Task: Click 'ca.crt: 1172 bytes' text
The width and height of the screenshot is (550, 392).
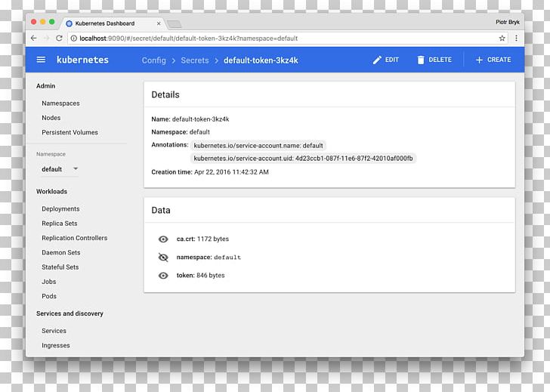Action: tap(202, 239)
